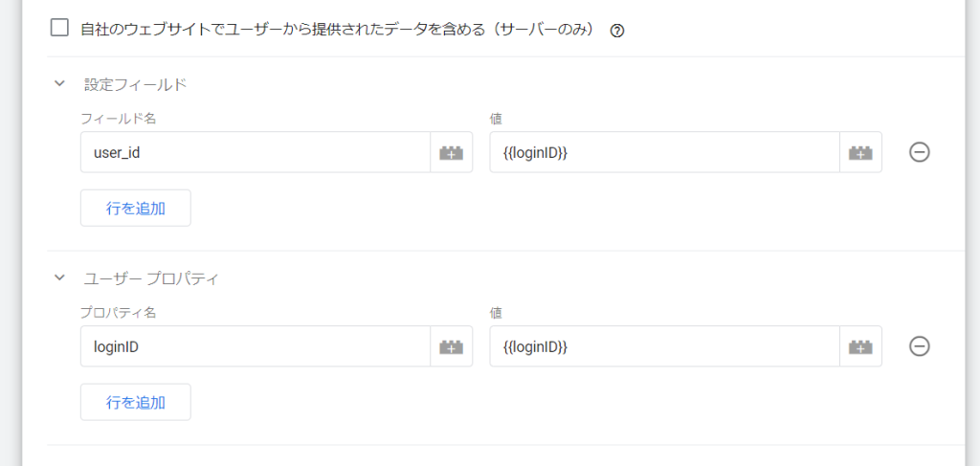Enable the 自社のウェブサイト user-provided data checkbox
Image resolution: width=980 pixels, height=466 pixels.
[59, 28]
